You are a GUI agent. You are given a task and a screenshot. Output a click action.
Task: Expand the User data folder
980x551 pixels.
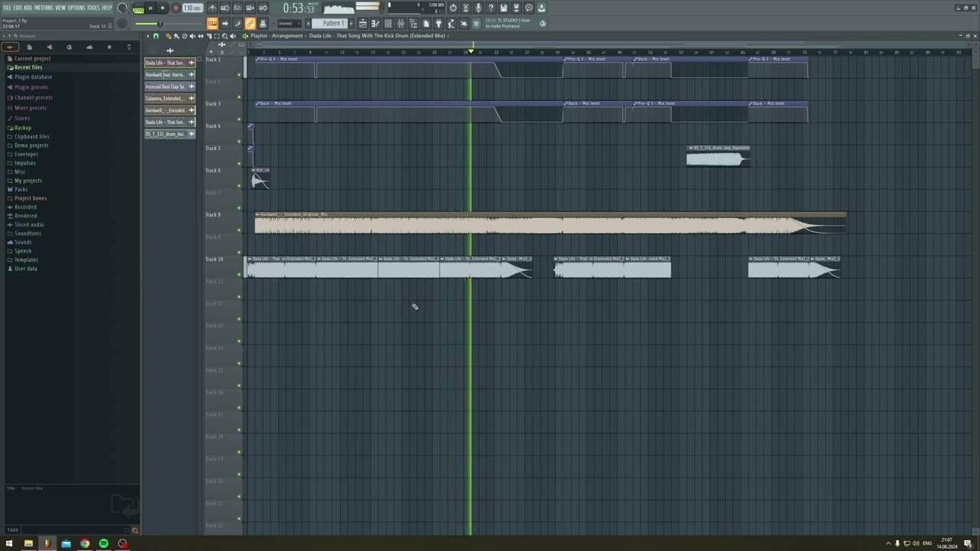click(x=25, y=269)
